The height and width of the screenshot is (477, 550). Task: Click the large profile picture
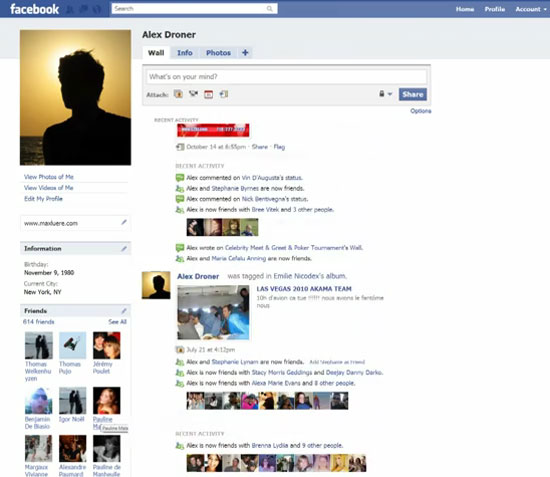click(x=75, y=98)
